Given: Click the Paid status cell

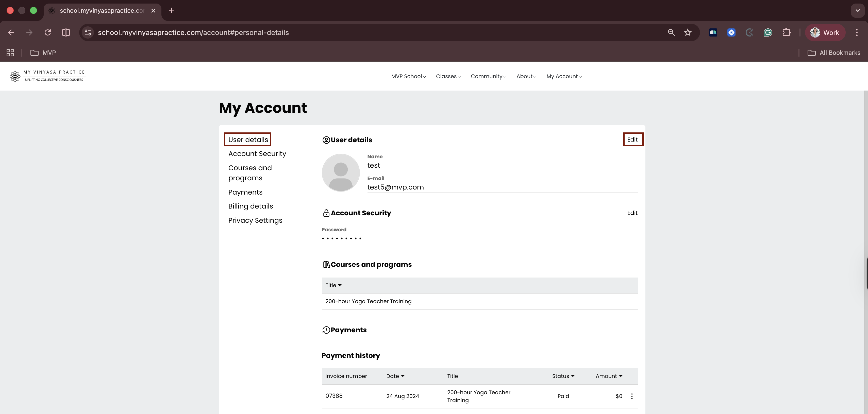Looking at the screenshot, I should [563, 396].
